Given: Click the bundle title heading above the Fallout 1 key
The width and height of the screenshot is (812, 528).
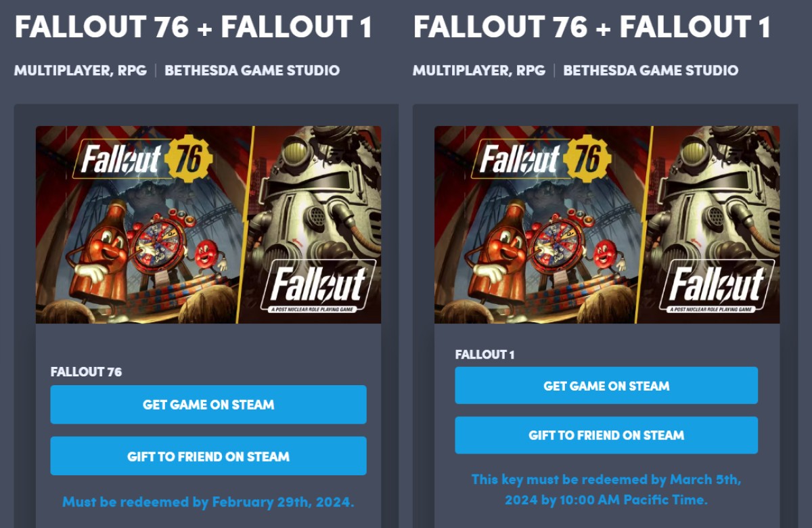Looking at the screenshot, I should pos(592,27).
